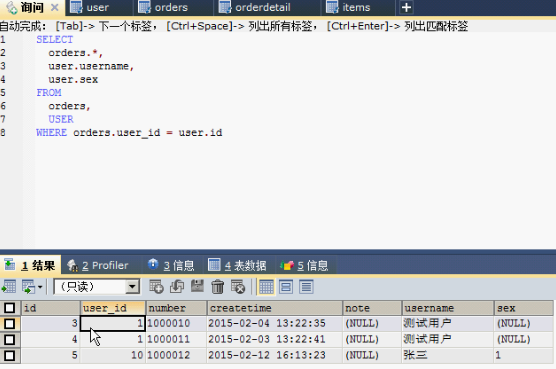Sort by the username column header

(448, 308)
